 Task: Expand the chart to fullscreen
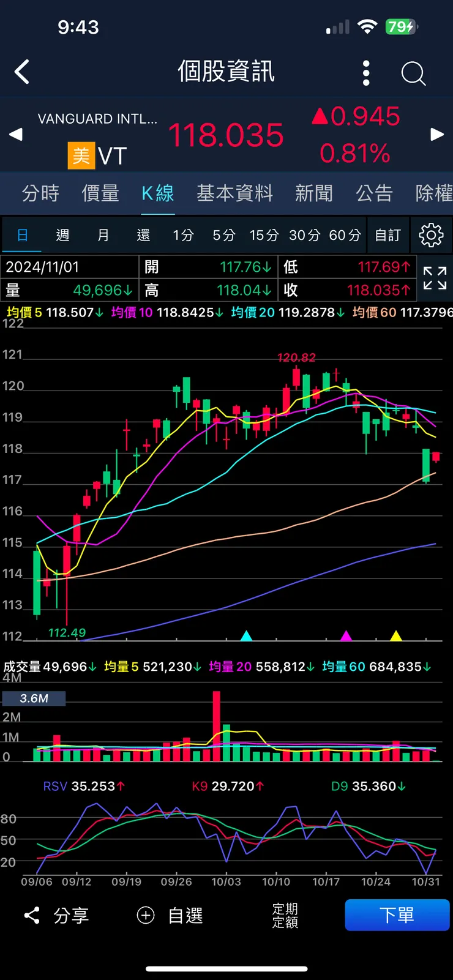[435, 279]
